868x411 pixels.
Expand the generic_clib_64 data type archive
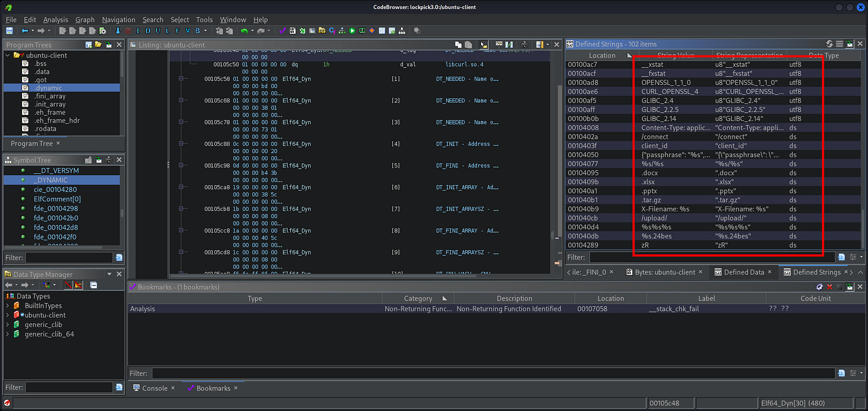coord(8,334)
